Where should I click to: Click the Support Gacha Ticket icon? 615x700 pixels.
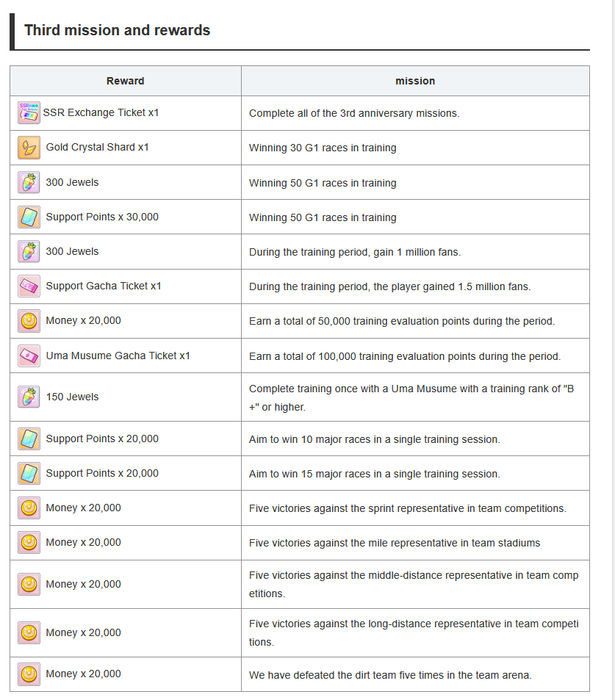click(29, 286)
